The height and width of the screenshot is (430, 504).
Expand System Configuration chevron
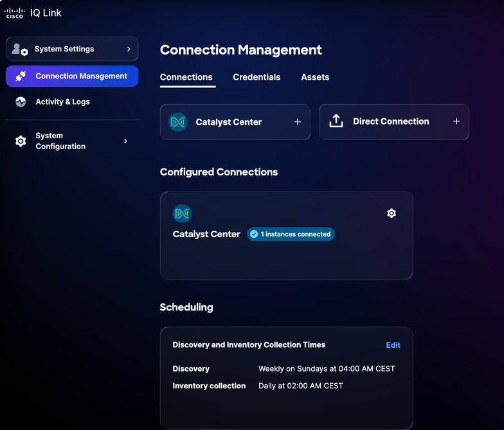125,141
